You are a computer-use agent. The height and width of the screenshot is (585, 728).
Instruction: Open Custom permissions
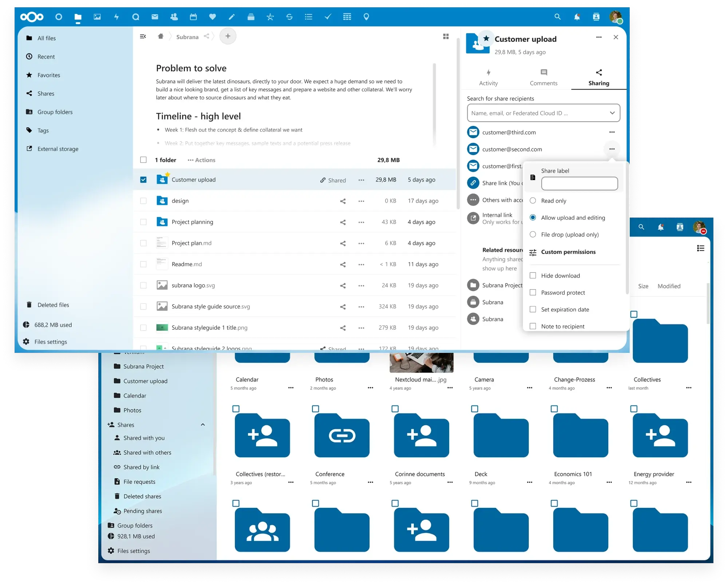pos(568,252)
